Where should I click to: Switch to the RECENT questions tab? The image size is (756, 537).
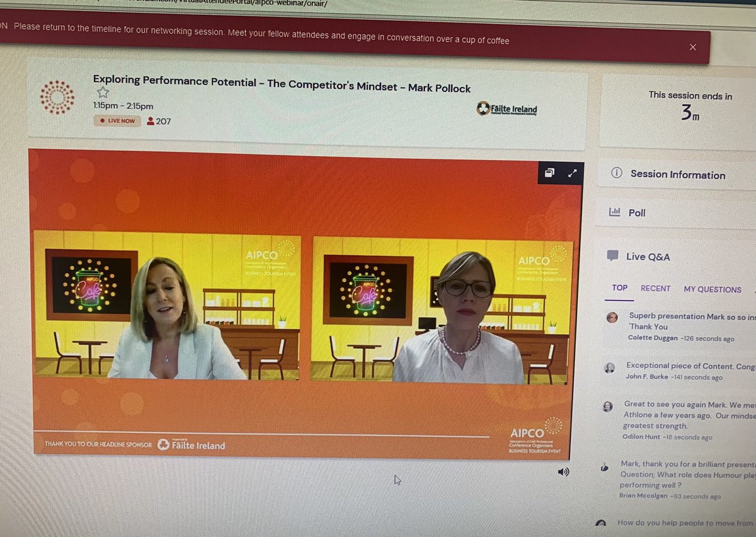[656, 289]
